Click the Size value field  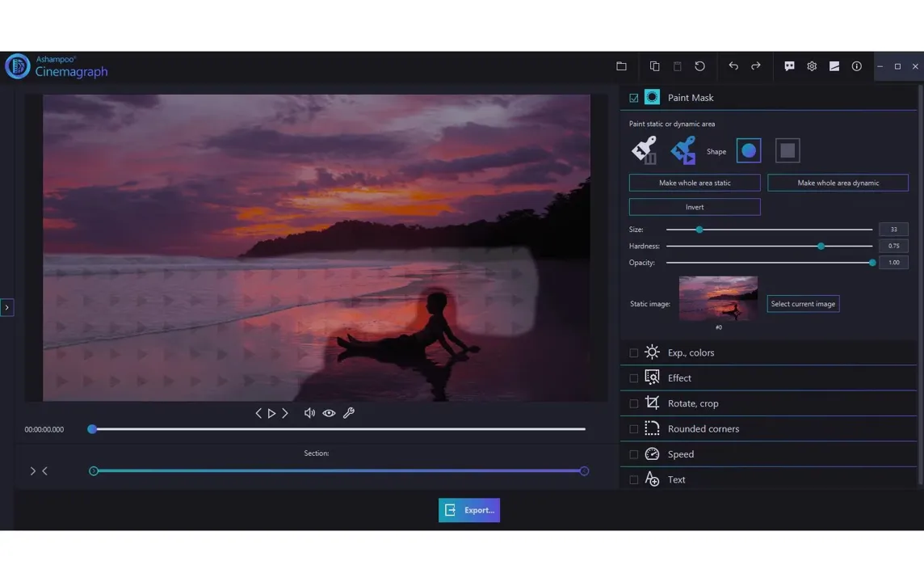(893, 230)
